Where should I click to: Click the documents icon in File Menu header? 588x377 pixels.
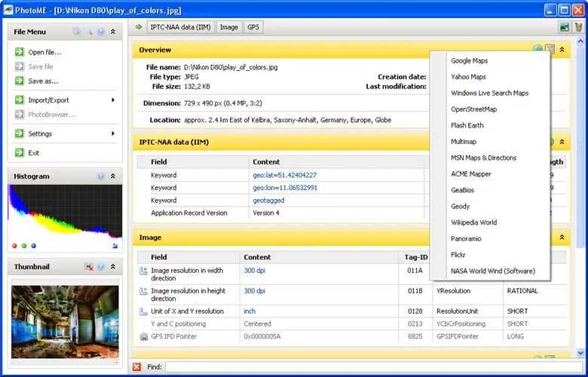click(77, 32)
